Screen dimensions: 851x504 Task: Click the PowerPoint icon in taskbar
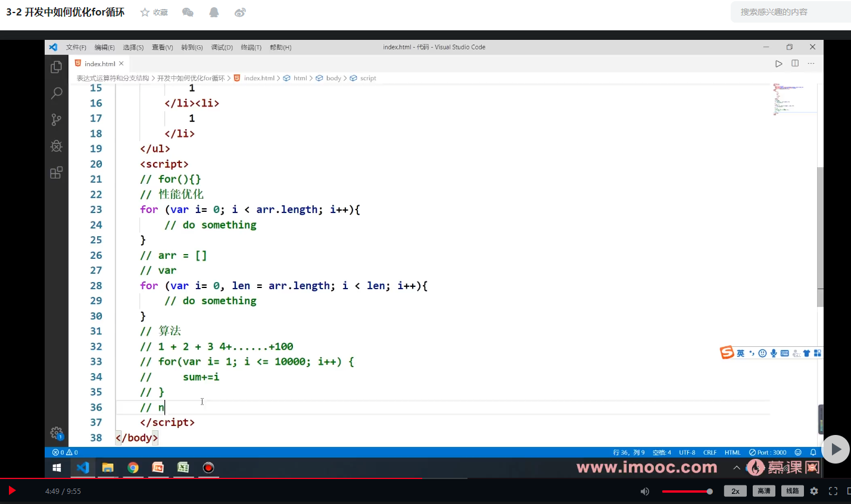[x=158, y=468]
